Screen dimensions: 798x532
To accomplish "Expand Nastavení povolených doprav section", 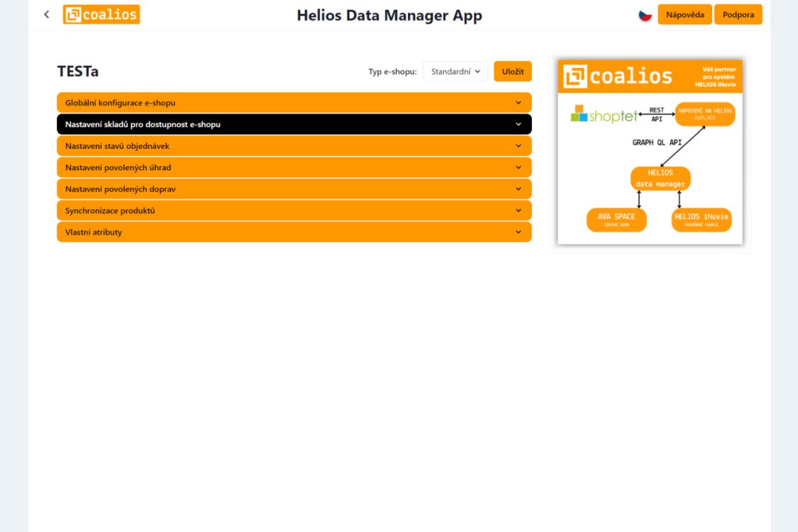I will pyautogui.click(x=294, y=189).
